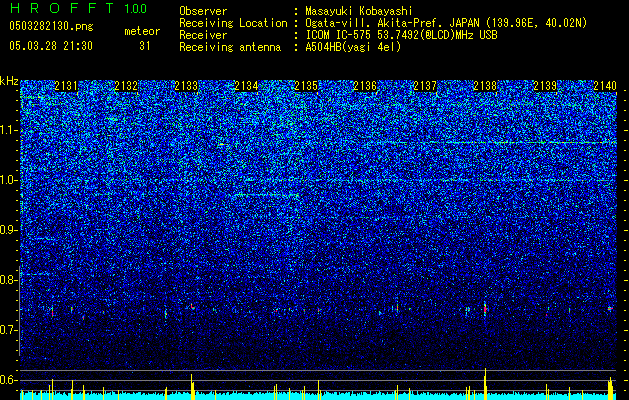629x400 pixels.
Task: Click the 2133 time marker
Action: (x=186, y=86)
